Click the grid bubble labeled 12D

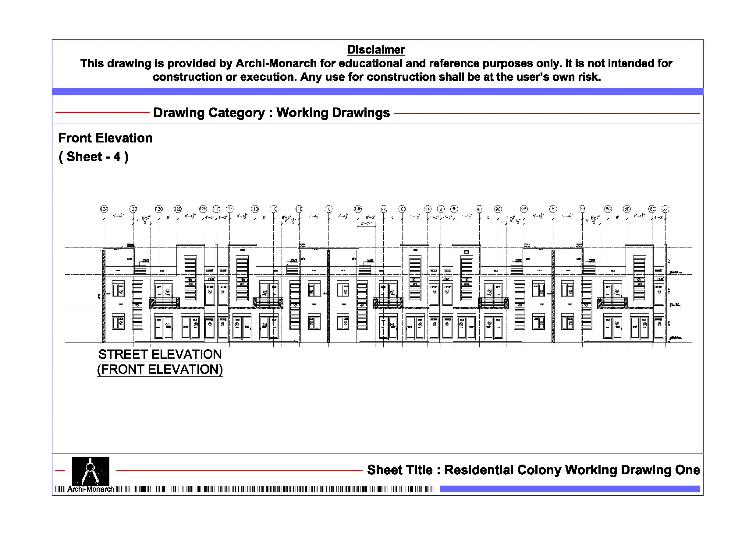tap(178, 209)
